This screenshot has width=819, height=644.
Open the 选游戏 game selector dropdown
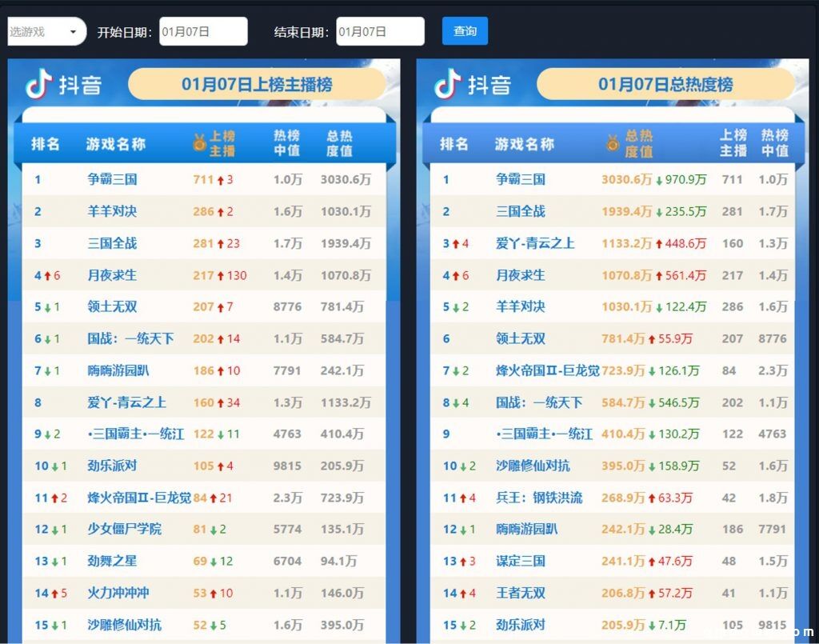coord(46,31)
